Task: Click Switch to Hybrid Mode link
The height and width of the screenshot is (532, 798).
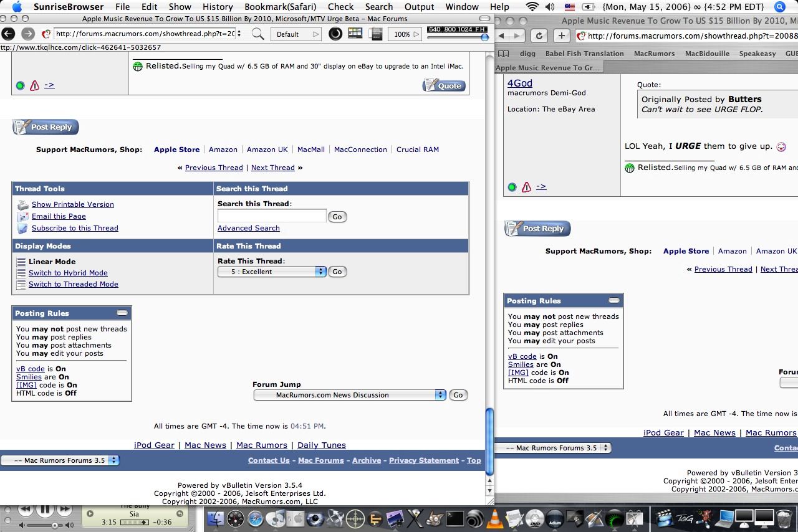Action: coord(68,273)
